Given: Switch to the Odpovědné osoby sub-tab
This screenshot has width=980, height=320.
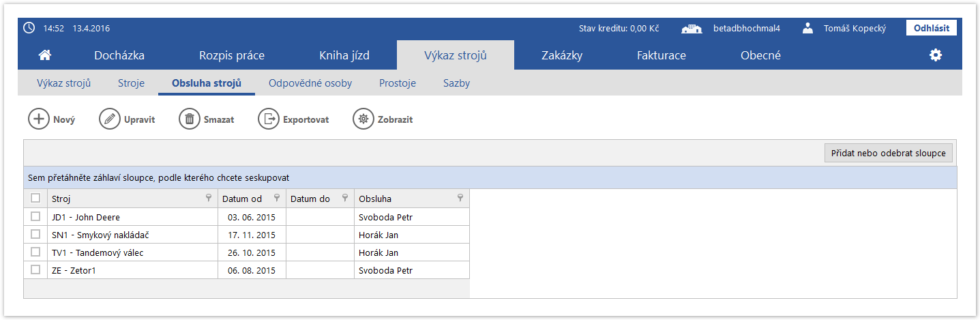Looking at the screenshot, I should 310,83.
